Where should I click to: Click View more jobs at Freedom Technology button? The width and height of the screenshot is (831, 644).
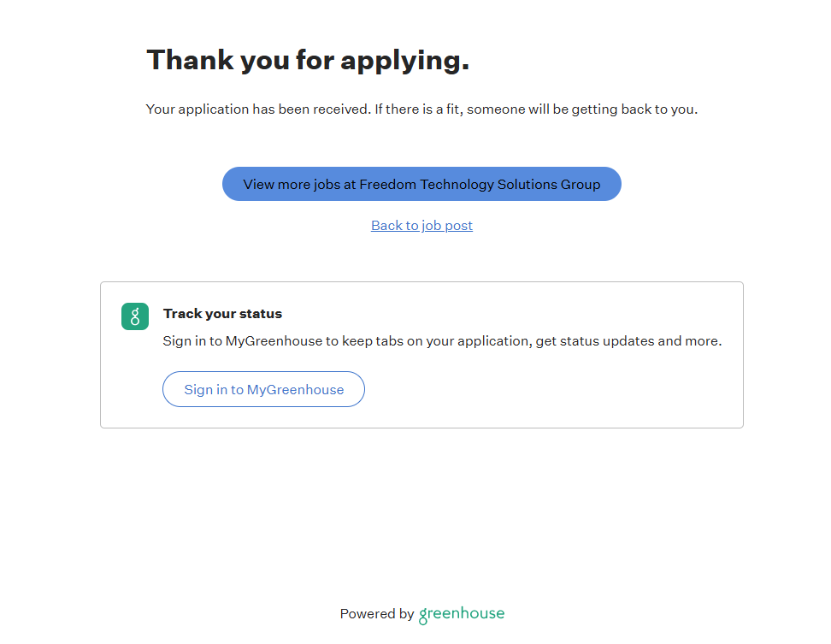pos(421,184)
